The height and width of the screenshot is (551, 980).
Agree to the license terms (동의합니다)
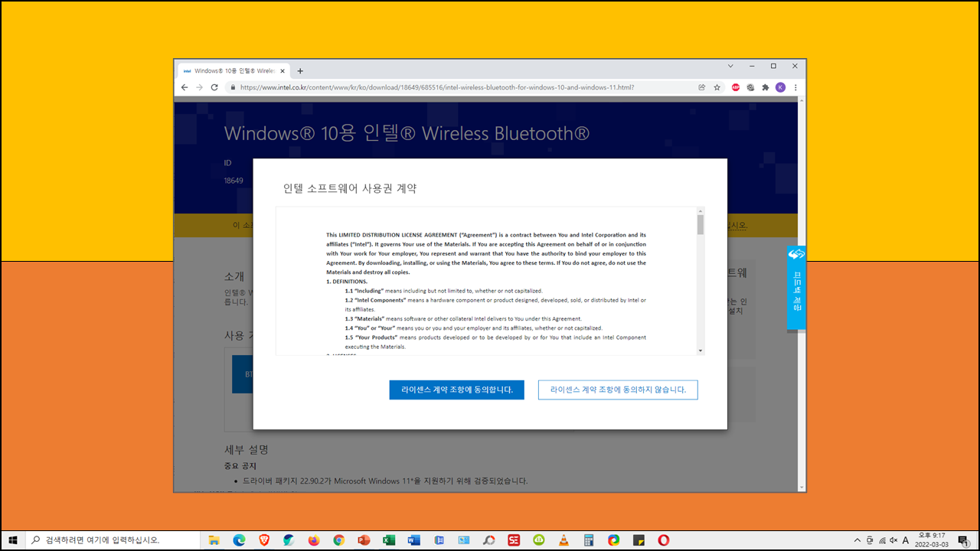[x=456, y=390]
